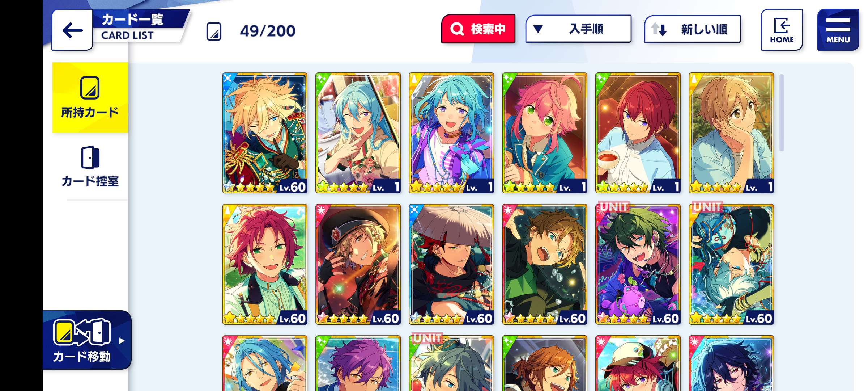Image resolution: width=868 pixels, height=391 pixels.
Task: Pick the card with black military cap
Action: [x=358, y=264]
